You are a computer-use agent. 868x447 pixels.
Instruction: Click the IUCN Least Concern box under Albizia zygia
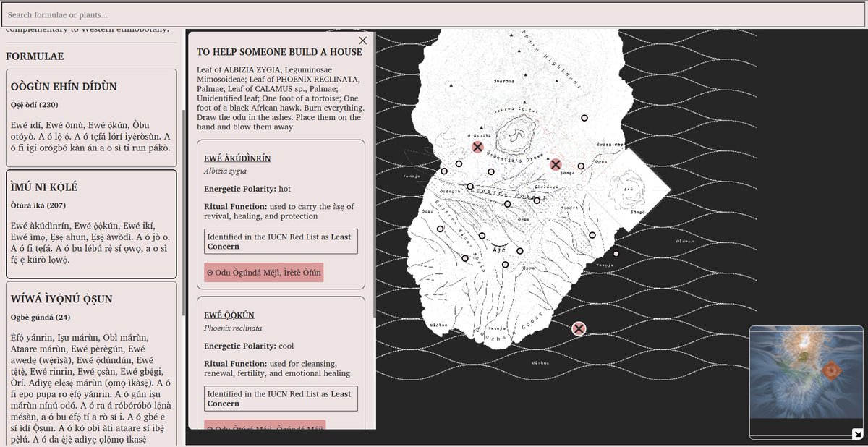pos(281,242)
